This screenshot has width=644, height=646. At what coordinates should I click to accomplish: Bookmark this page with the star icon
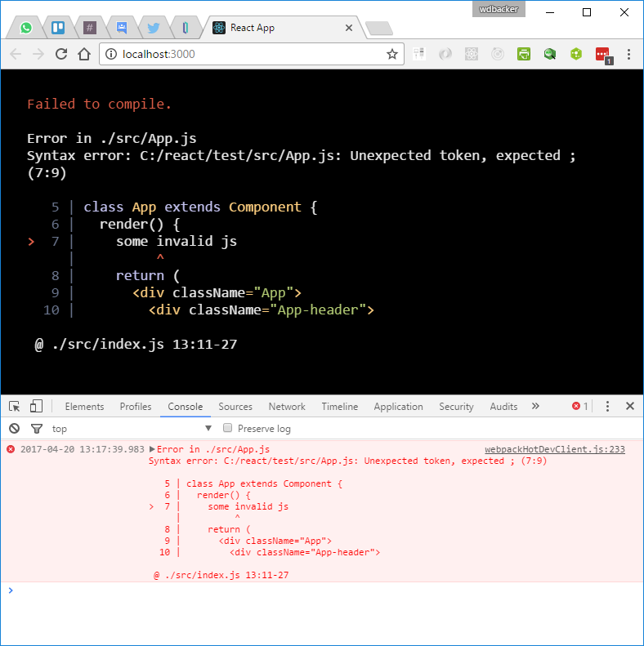click(x=391, y=54)
